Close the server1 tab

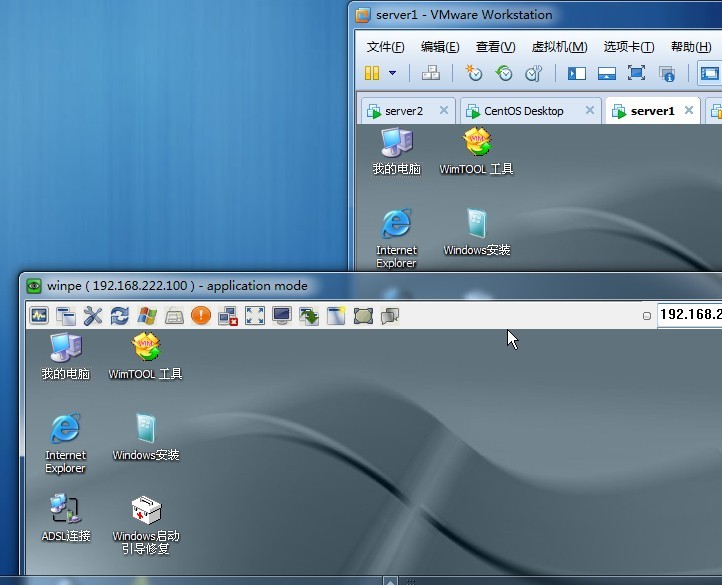click(689, 110)
